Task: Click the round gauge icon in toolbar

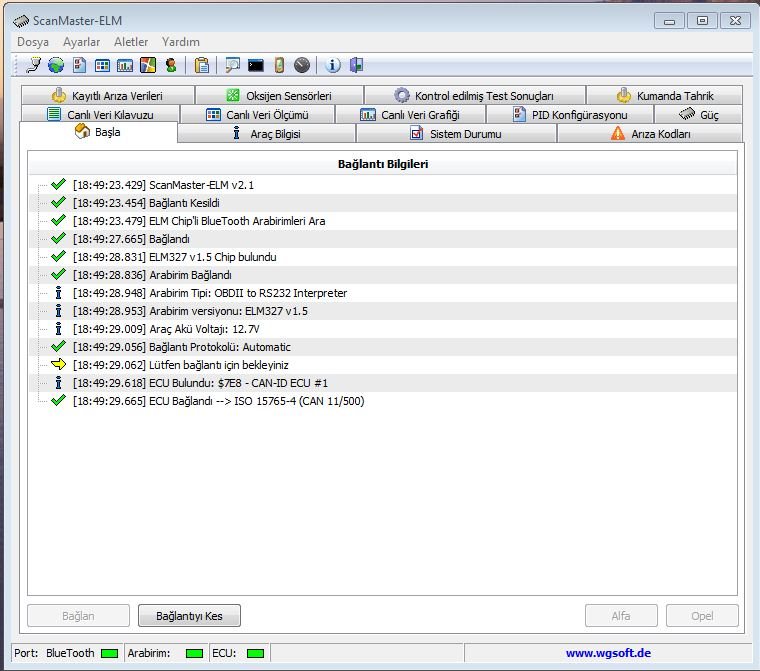Action: [302, 66]
